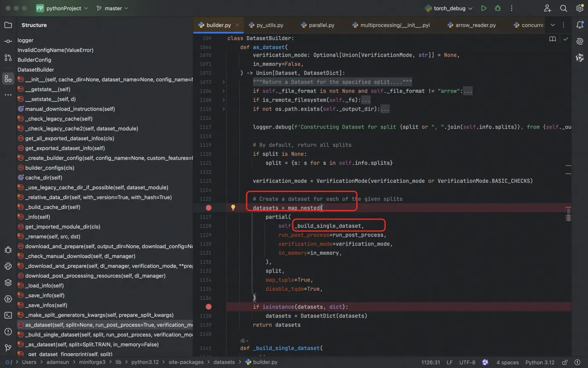Screen dimensions: 588x368
Task: Remove breakpoint on isinstance line
Action: tap(209, 307)
